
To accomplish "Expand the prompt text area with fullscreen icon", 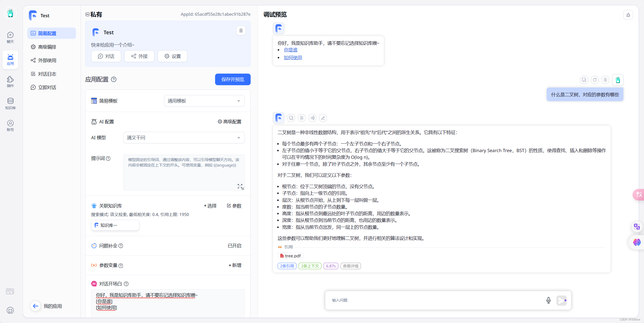I will click(x=240, y=186).
